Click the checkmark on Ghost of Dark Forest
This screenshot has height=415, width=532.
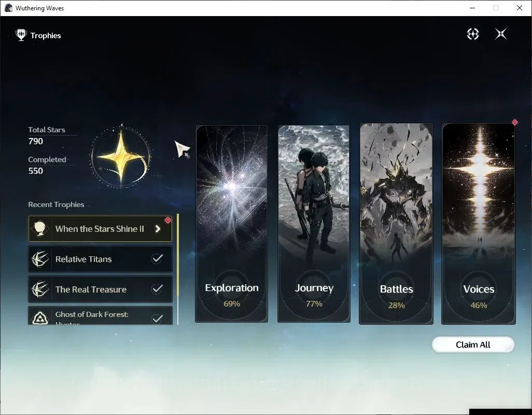pyautogui.click(x=157, y=319)
